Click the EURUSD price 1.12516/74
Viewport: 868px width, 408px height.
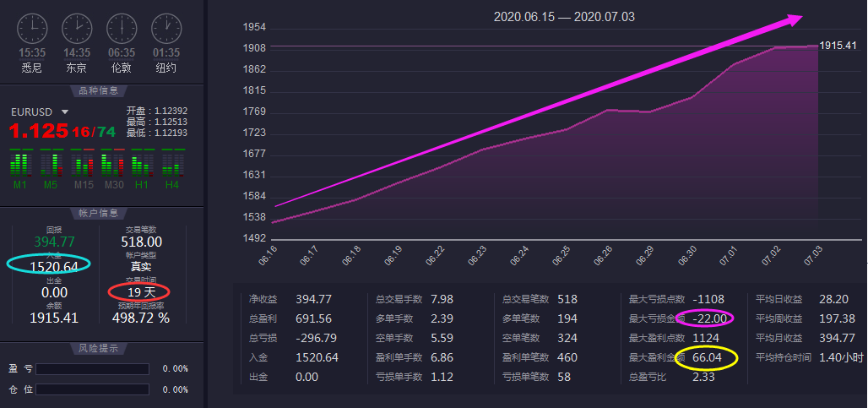[62, 131]
